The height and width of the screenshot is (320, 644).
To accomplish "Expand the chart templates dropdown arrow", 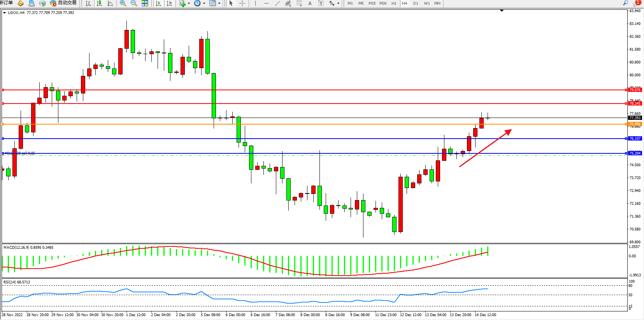I will click(x=219, y=4).
